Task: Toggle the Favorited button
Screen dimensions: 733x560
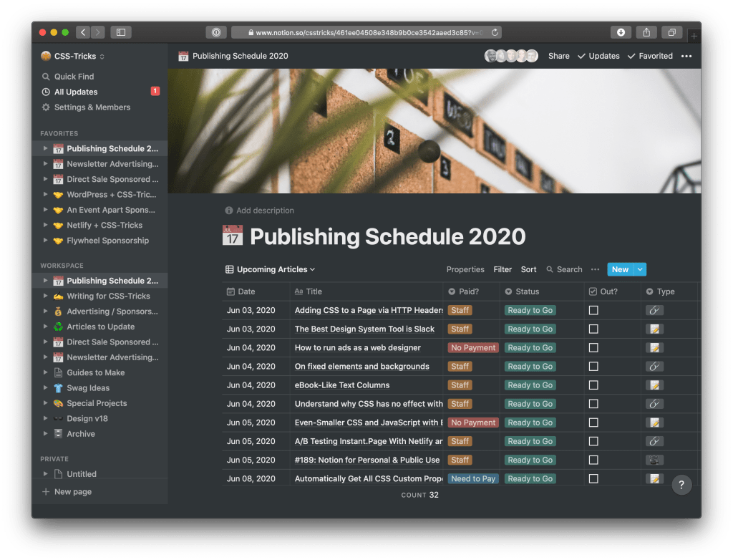Action: (650, 56)
